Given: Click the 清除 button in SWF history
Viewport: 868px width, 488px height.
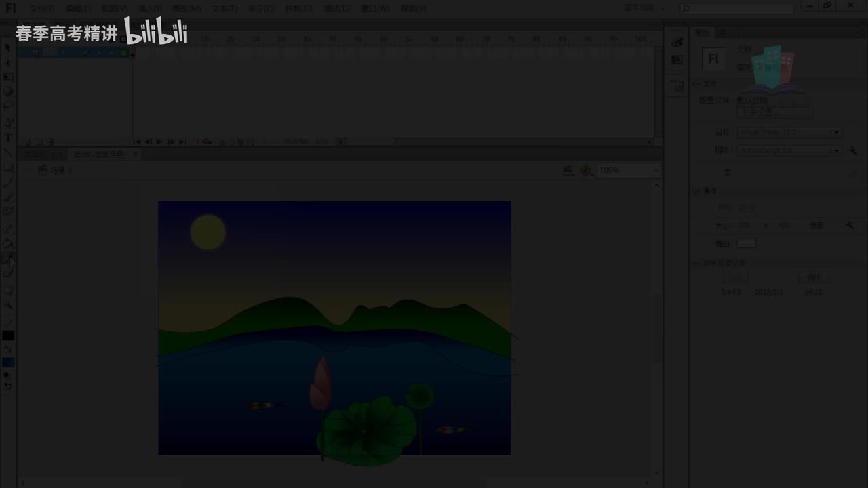Looking at the screenshot, I should point(814,277).
